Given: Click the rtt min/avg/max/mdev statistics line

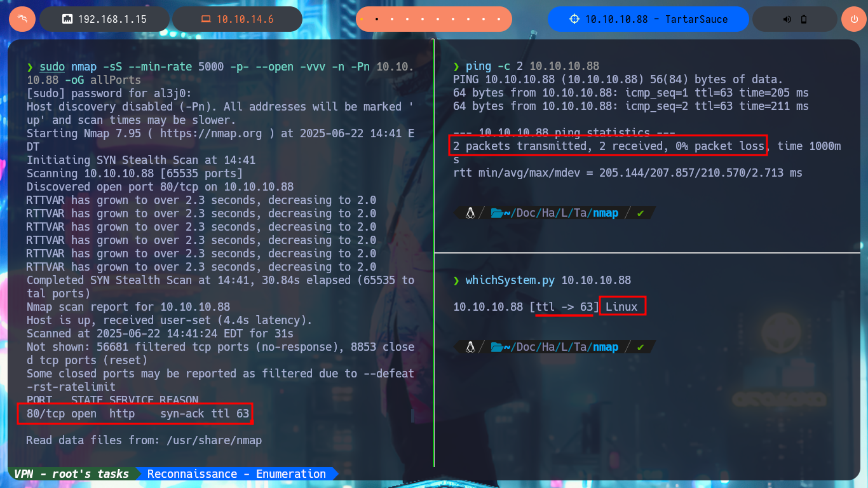Looking at the screenshot, I should point(628,173).
